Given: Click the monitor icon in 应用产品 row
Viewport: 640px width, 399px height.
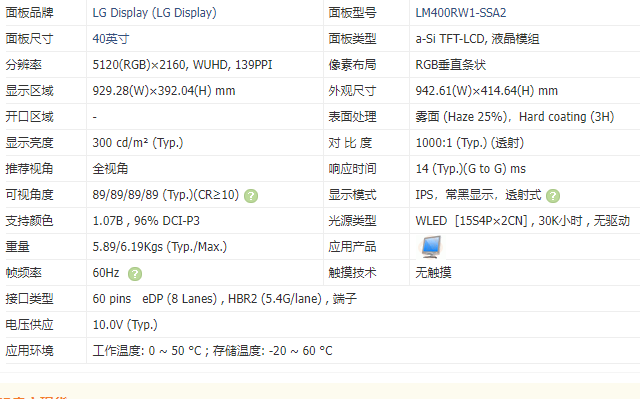Looking at the screenshot, I should coord(431,246).
